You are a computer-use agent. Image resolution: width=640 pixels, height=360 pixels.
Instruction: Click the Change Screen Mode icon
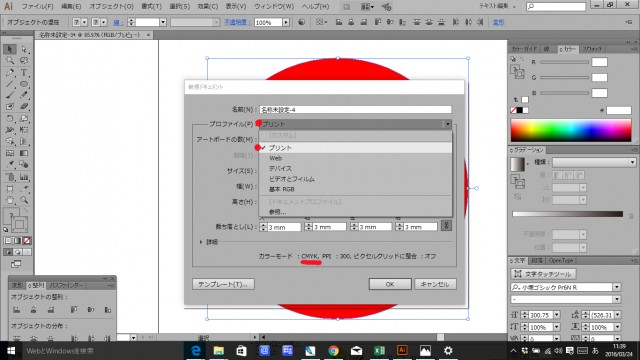(x=16, y=264)
